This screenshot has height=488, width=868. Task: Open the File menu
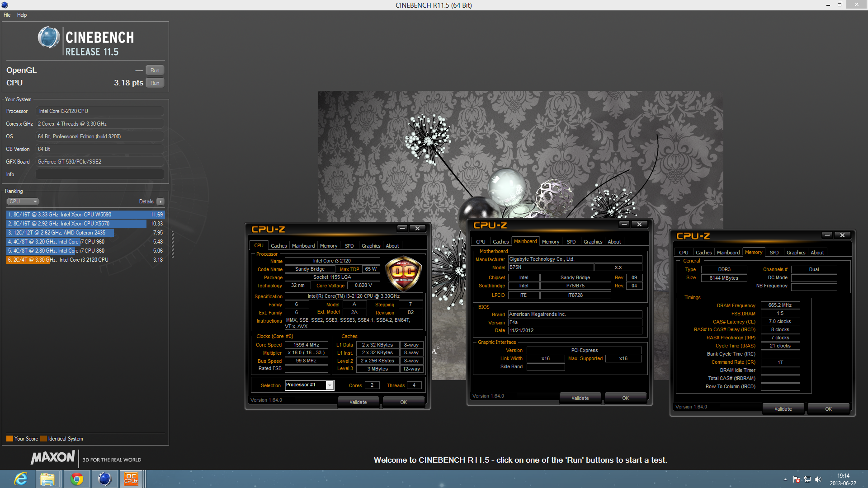pyautogui.click(x=7, y=15)
